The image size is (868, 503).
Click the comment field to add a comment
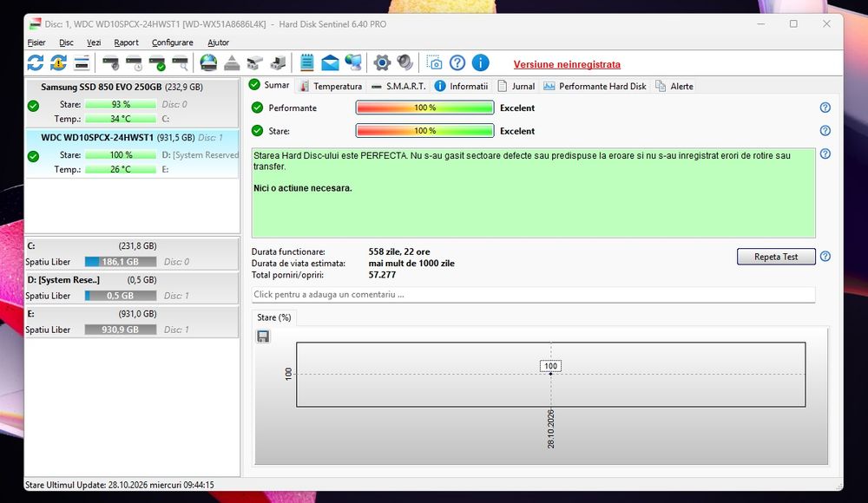click(x=533, y=294)
